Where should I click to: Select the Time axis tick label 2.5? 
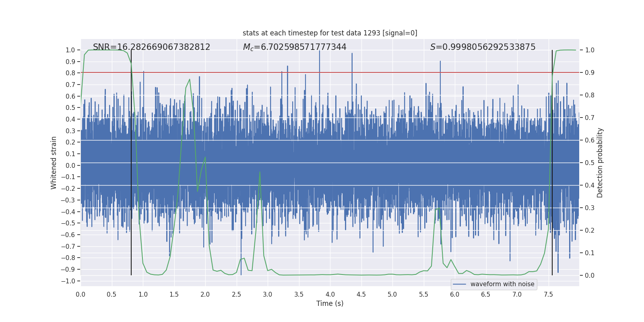pyautogui.click(x=236, y=294)
